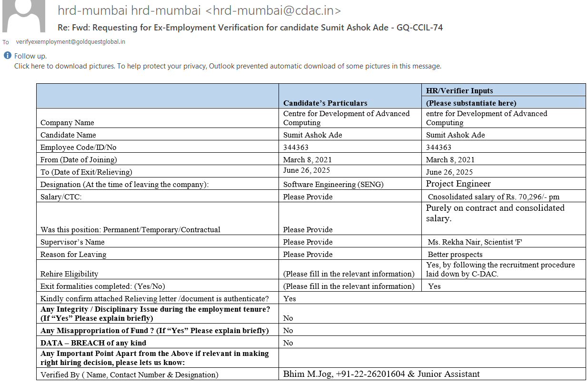Viewport: 588px width, 384px height.
Task: Click rehire answer about C-DAC recruitment procedure
Action: [500, 269]
